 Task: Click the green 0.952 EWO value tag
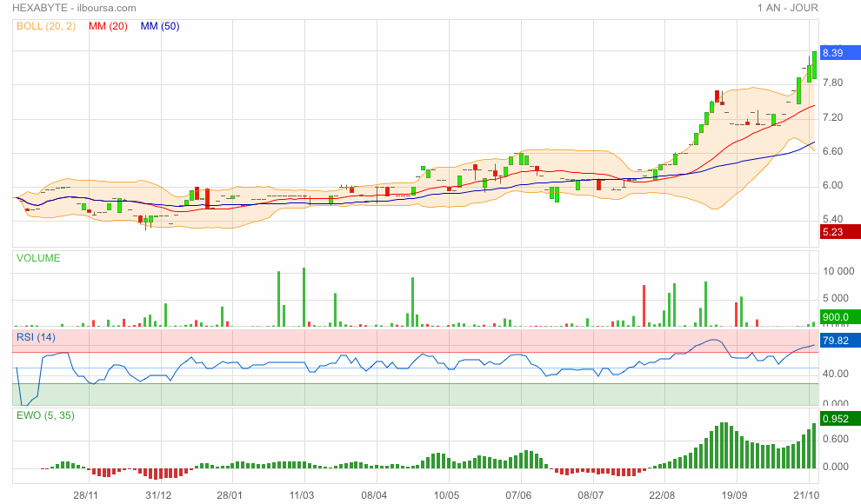840,419
